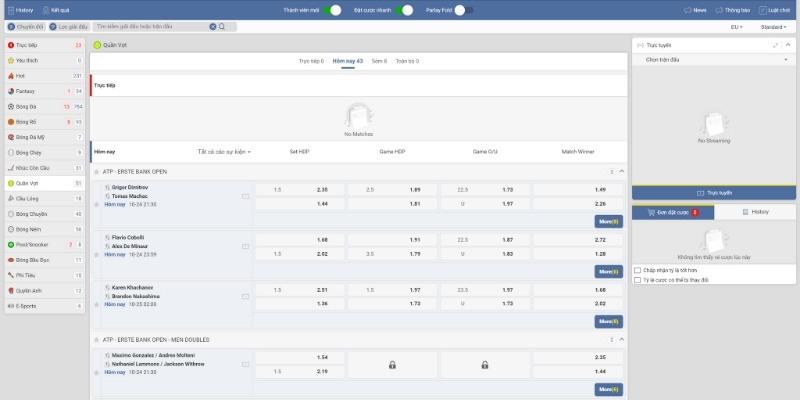Viewport: 800px width, 400px height.
Task: Check Chấp nhận tỷ lệ tốt hơn
Action: point(638,269)
